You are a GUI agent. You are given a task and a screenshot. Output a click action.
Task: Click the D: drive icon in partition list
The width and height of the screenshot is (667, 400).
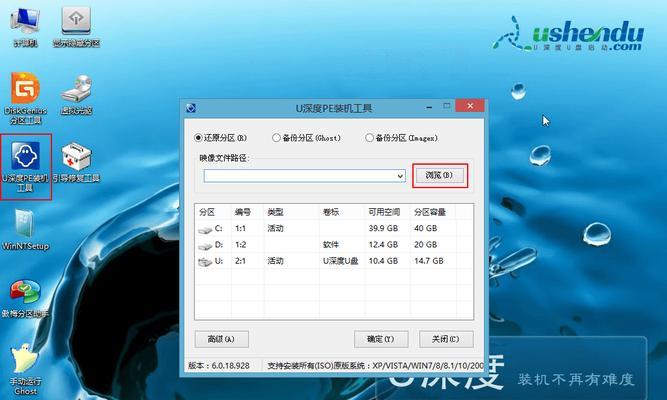205,246
